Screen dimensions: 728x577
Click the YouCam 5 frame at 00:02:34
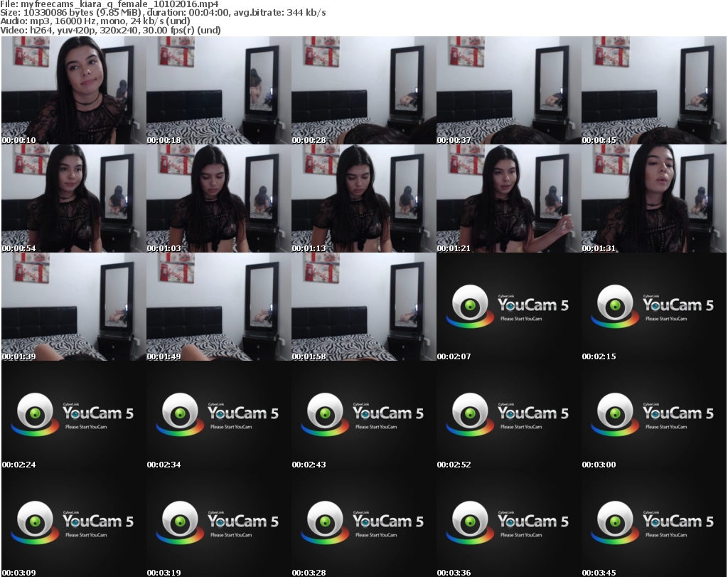tap(219, 415)
